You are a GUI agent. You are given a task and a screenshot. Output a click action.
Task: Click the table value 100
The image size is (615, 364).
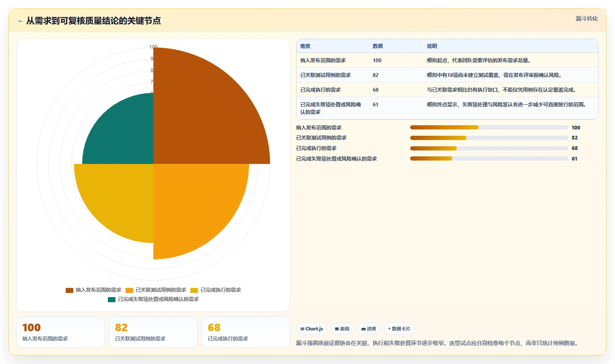pyautogui.click(x=377, y=61)
